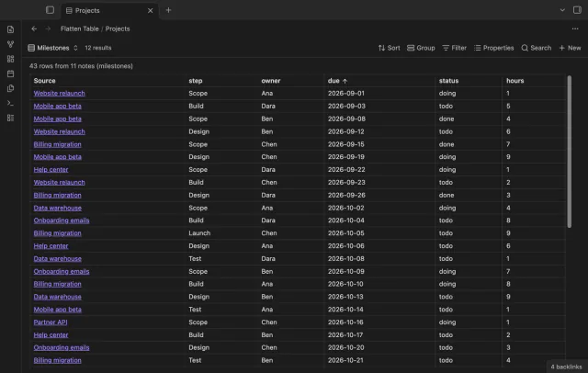The image size is (588, 373).
Task: Open tab list dropdown chevron
Action: tap(562, 10)
